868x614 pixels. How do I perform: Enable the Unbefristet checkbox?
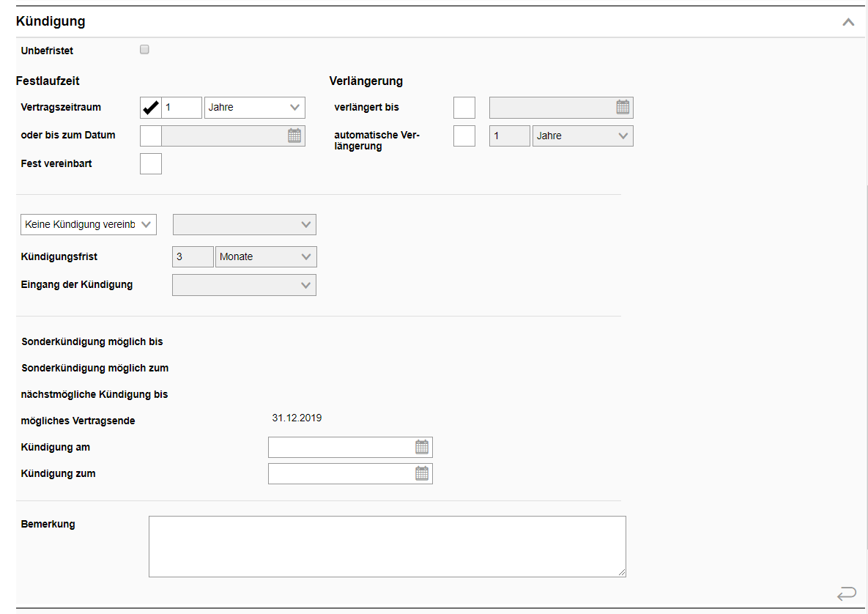(144, 50)
